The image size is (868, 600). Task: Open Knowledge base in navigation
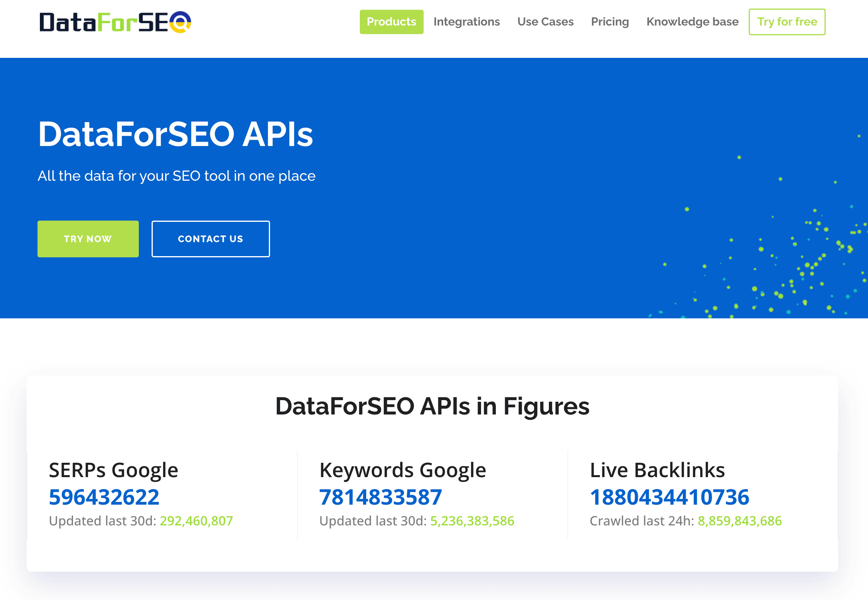[x=692, y=22]
